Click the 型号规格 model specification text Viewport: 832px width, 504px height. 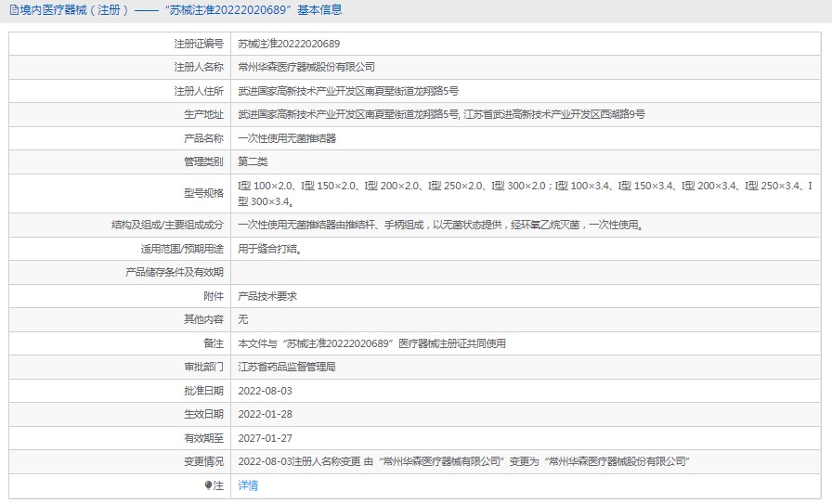click(x=525, y=194)
